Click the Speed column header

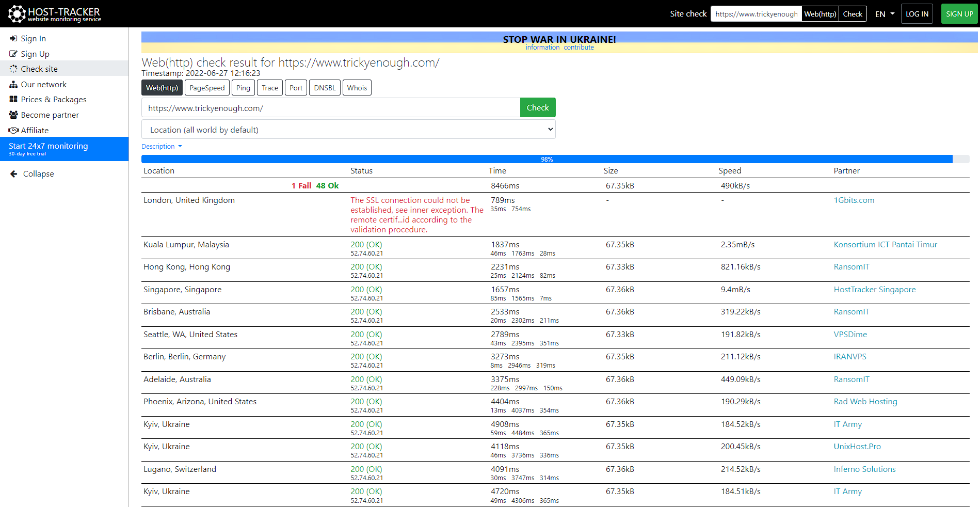[730, 171]
